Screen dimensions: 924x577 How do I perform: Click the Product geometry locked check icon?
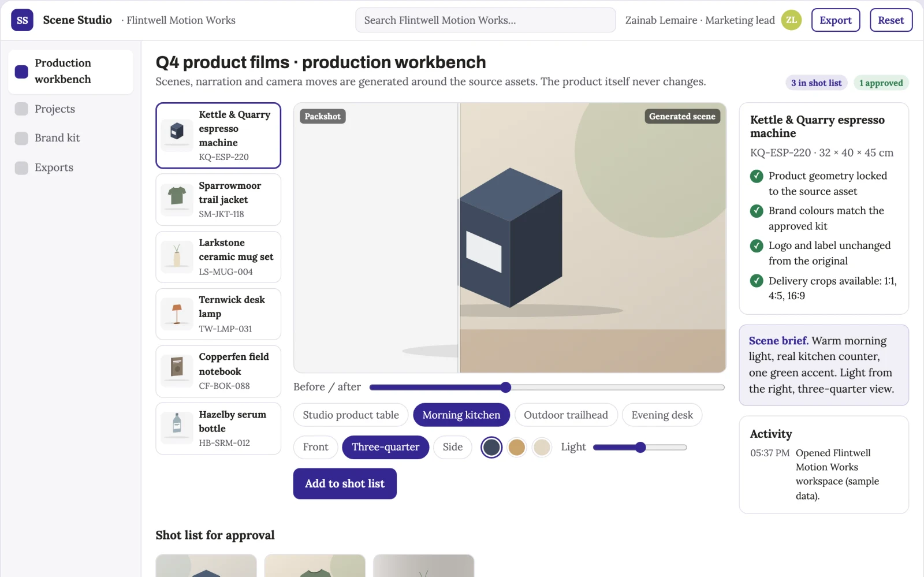pyautogui.click(x=757, y=176)
